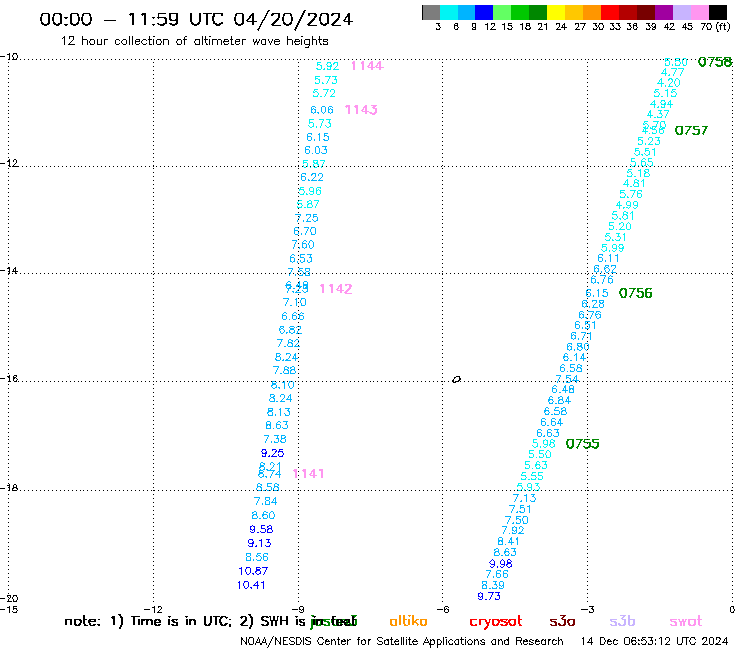Select the wave height reading 7.60

303,245
